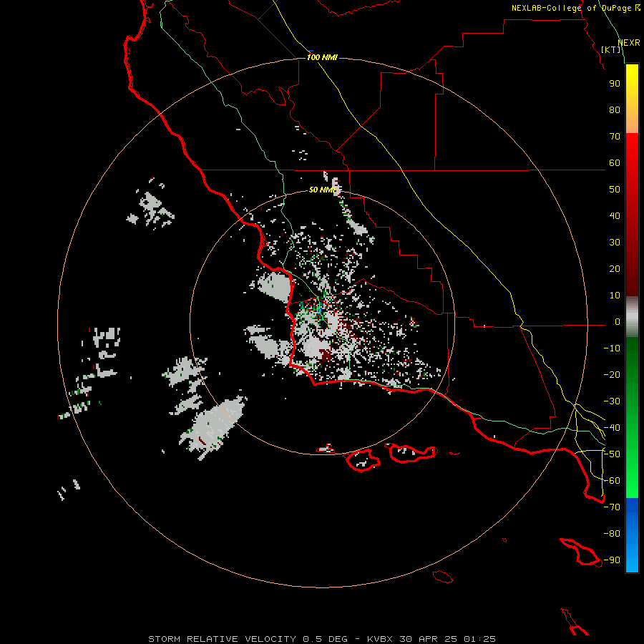The height and width of the screenshot is (644, 644).
Task: Click the "KVBX 30 APR 25 01:25" timestamp
Action: coord(431,639)
